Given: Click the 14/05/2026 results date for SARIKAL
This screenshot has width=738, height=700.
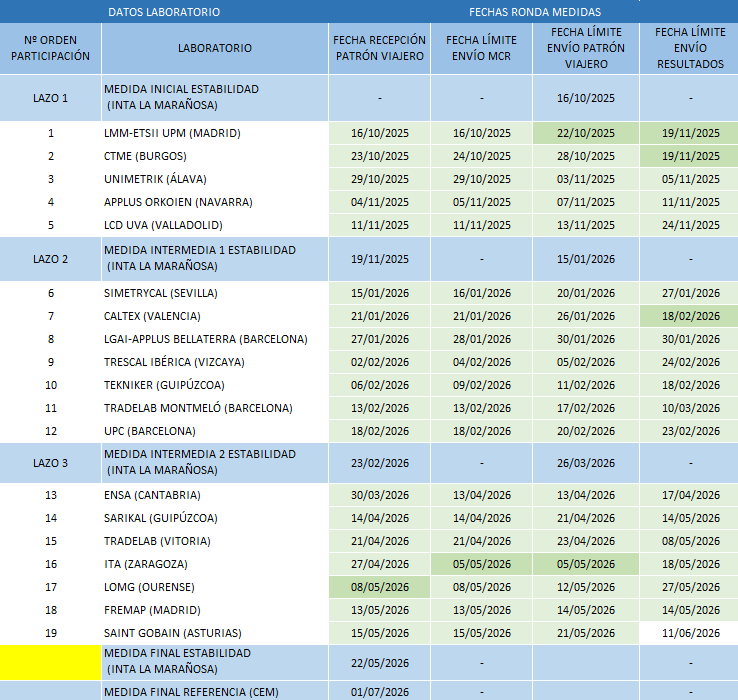Looking at the screenshot, I should tap(690, 518).
